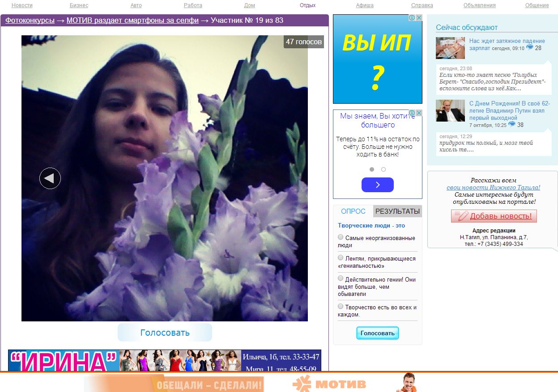Open ad info icon on 'ВЫ ИП' banner
The height and width of the screenshot is (392, 558).
tap(412, 18)
